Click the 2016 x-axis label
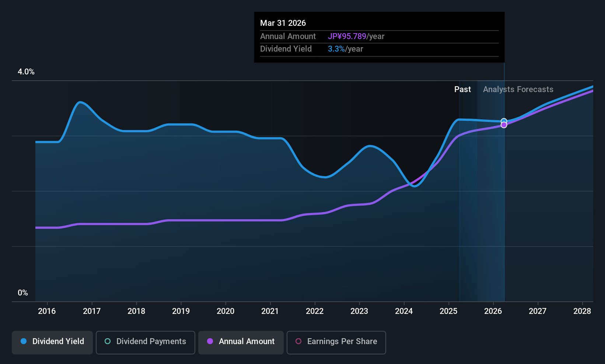 (47, 311)
